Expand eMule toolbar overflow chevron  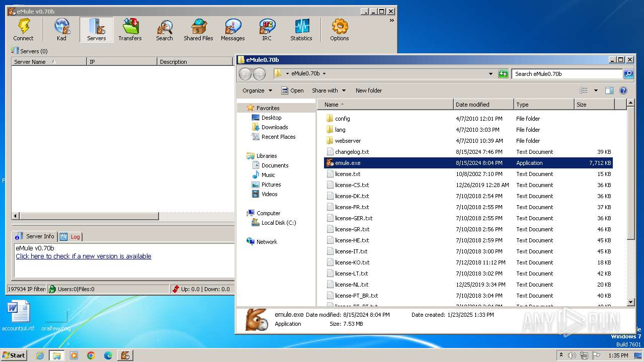tap(391, 21)
